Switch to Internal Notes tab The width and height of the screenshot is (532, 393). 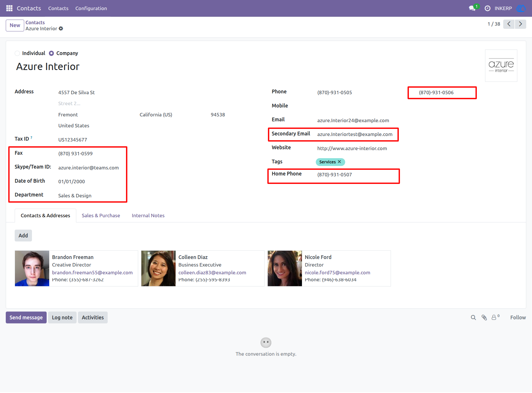click(x=148, y=216)
